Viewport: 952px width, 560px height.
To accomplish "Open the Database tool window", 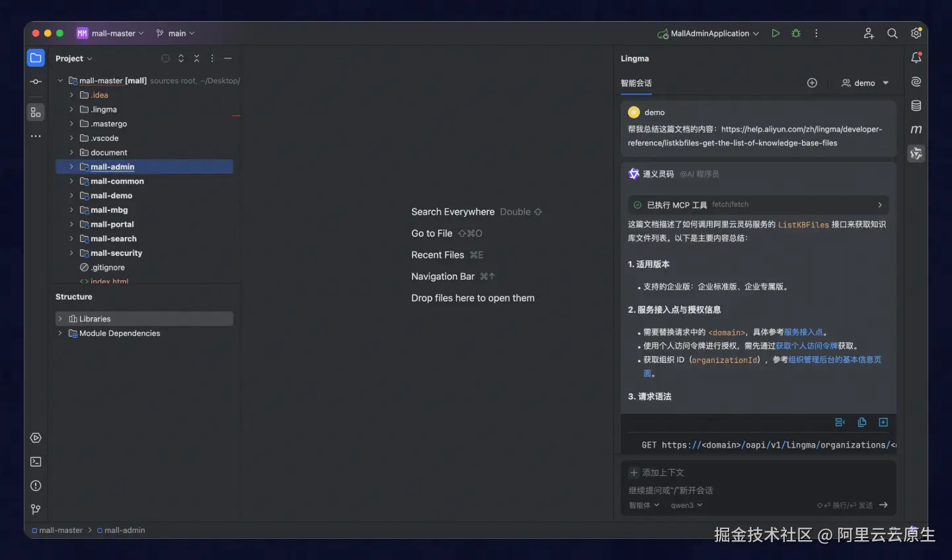I will (x=916, y=106).
